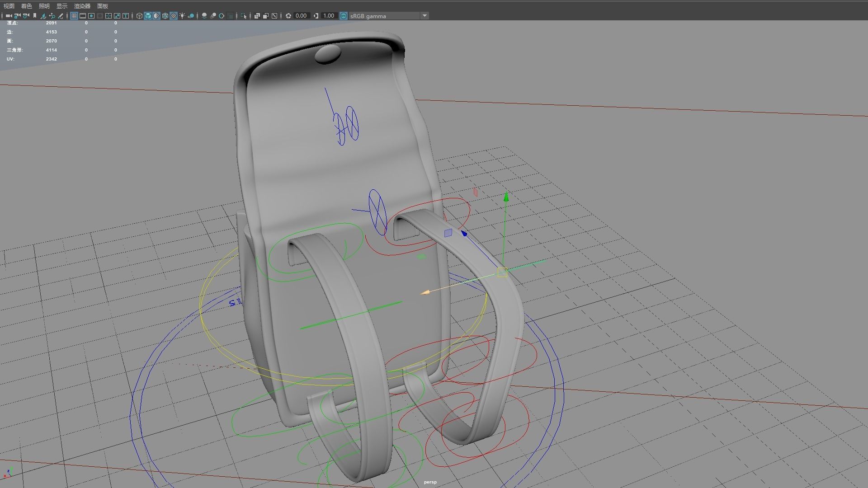Viewport: 868px width, 488px height.
Task: Enable wireframe display mode icon
Action: click(139, 16)
